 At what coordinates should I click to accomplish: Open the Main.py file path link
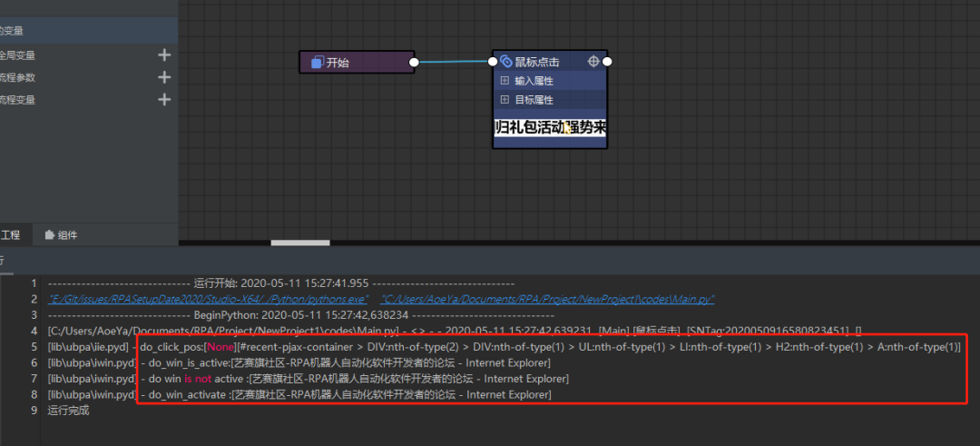coord(547,298)
